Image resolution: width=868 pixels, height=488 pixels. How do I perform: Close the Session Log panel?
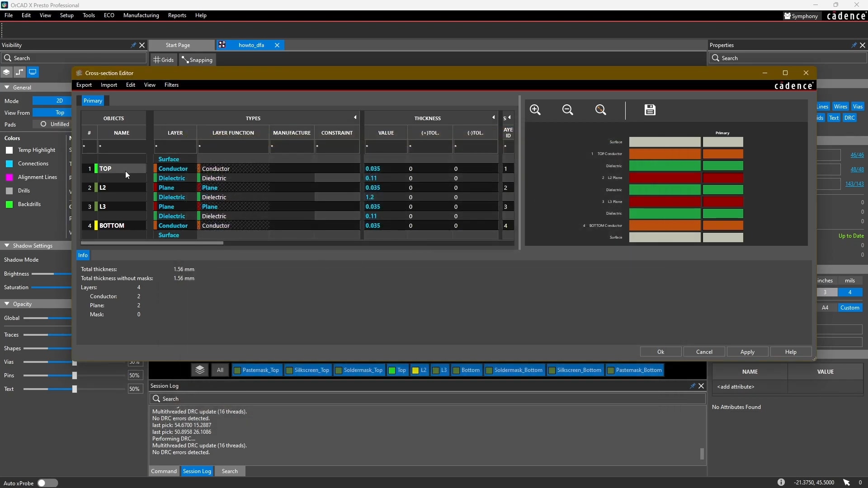click(701, 386)
